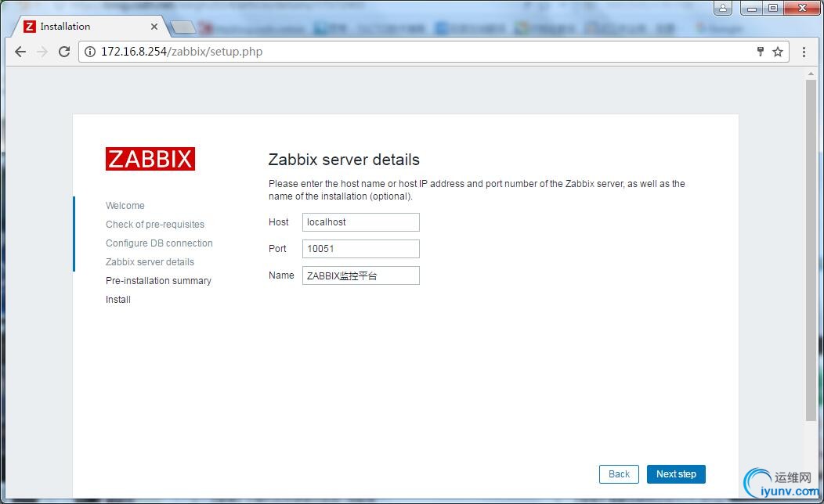Focus the Name input field

point(360,275)
